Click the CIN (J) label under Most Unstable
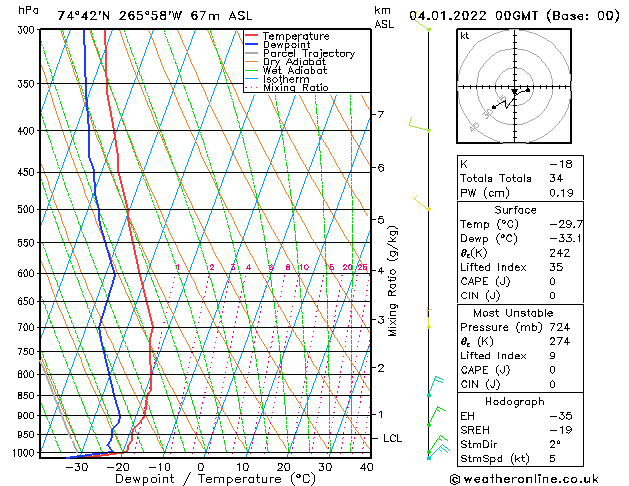629x486 pixels. click(480, 385)
